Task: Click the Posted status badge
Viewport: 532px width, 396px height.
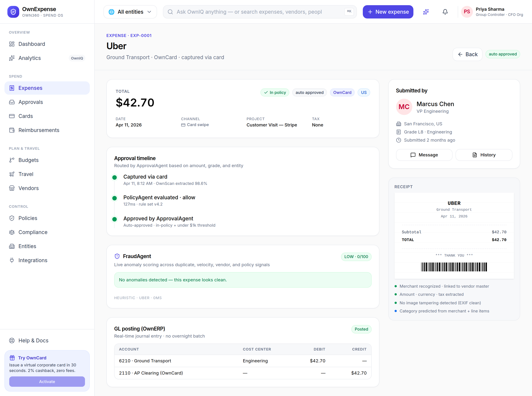Action: point(361,329)
